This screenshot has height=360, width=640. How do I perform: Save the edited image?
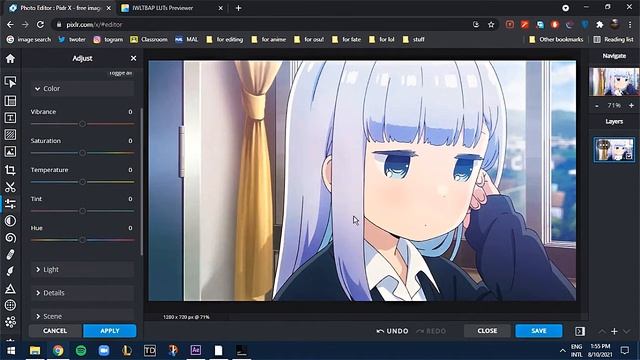[539, 331]
